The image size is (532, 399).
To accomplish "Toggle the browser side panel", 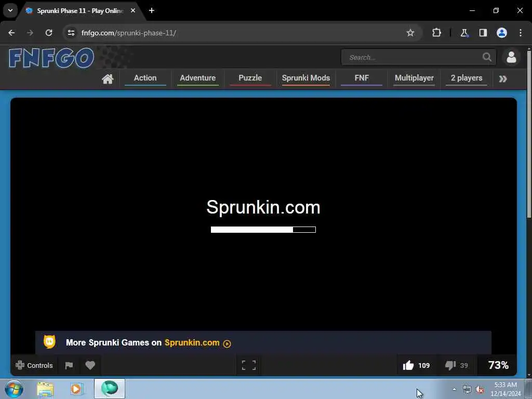I will pyautogui.click(x=483, y=33).
